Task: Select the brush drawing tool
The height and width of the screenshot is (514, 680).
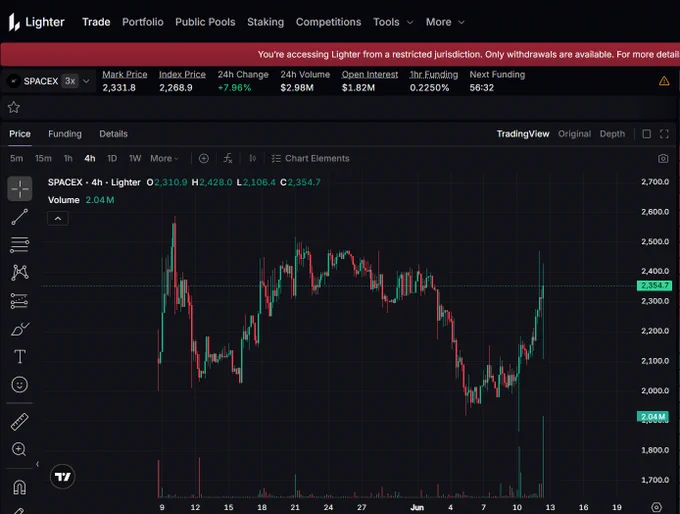Action: click(x=20, y=329)
